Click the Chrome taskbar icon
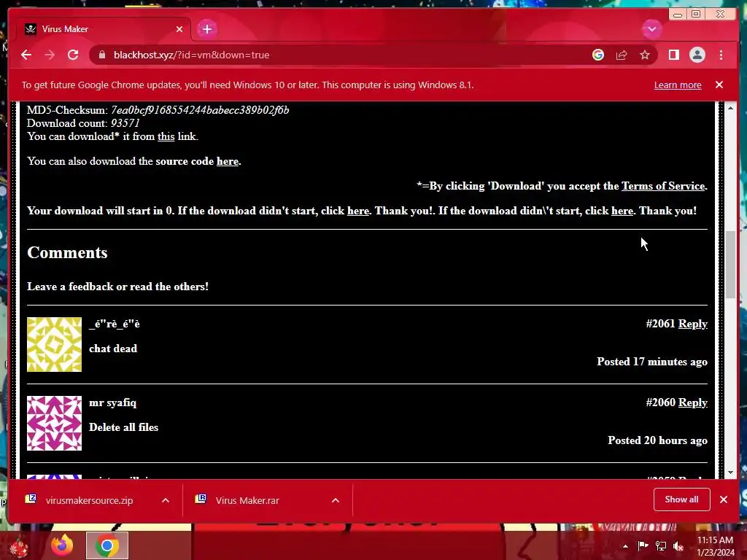747x560 pixels. pos(107,545)
